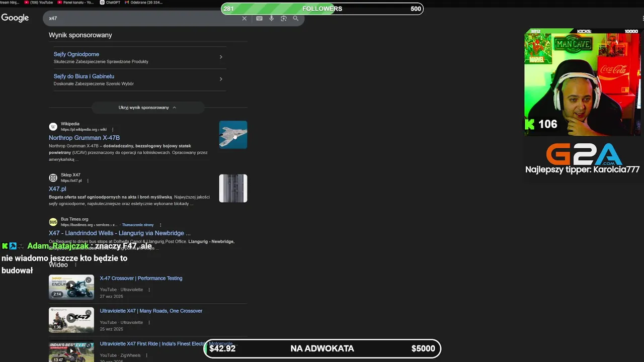Go to the Google logo homepage
The height and width of the screenshot is (362, 644).
tap(15, 18)
